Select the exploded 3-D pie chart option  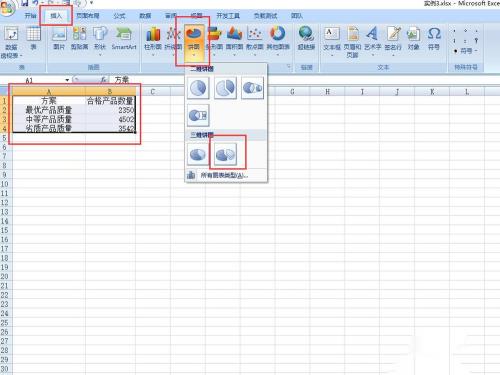(225, 154)
